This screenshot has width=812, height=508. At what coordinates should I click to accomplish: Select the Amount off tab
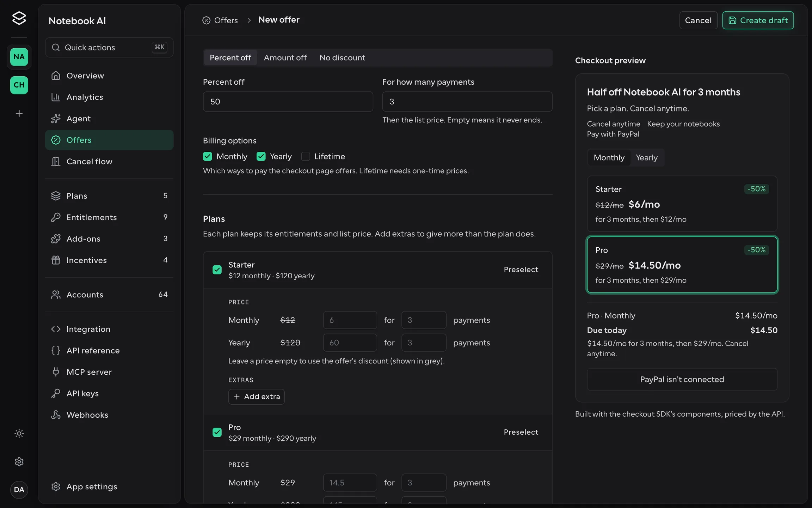pos(285,58)
